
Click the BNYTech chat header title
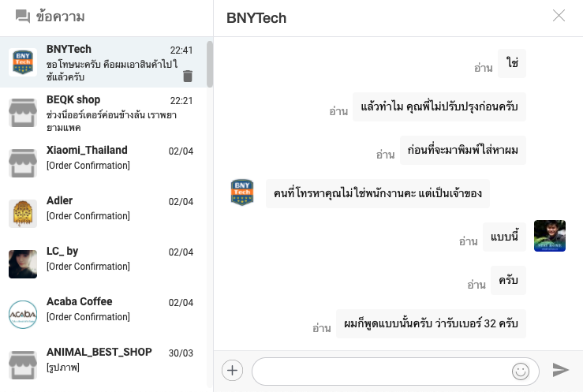tap(256, 17)
